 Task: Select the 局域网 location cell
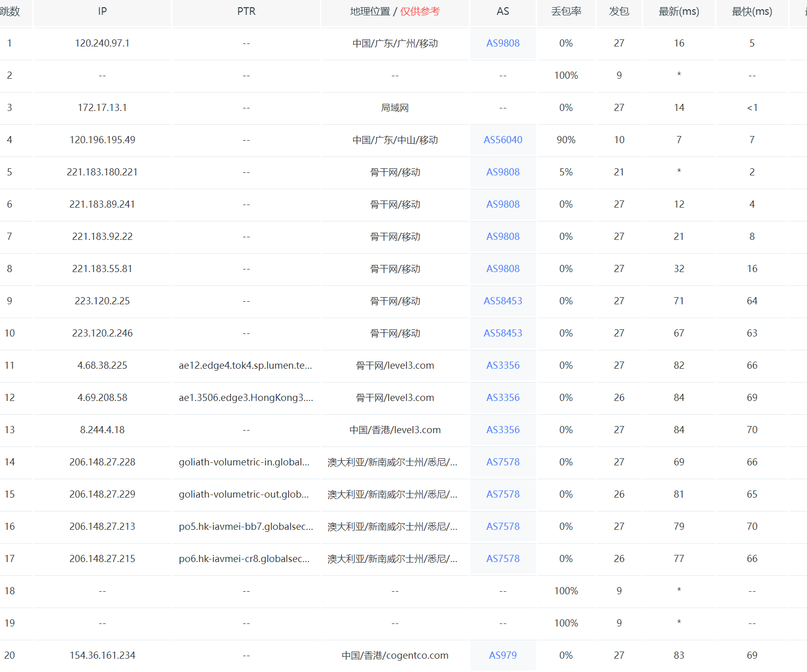click(x=395, y=107)
